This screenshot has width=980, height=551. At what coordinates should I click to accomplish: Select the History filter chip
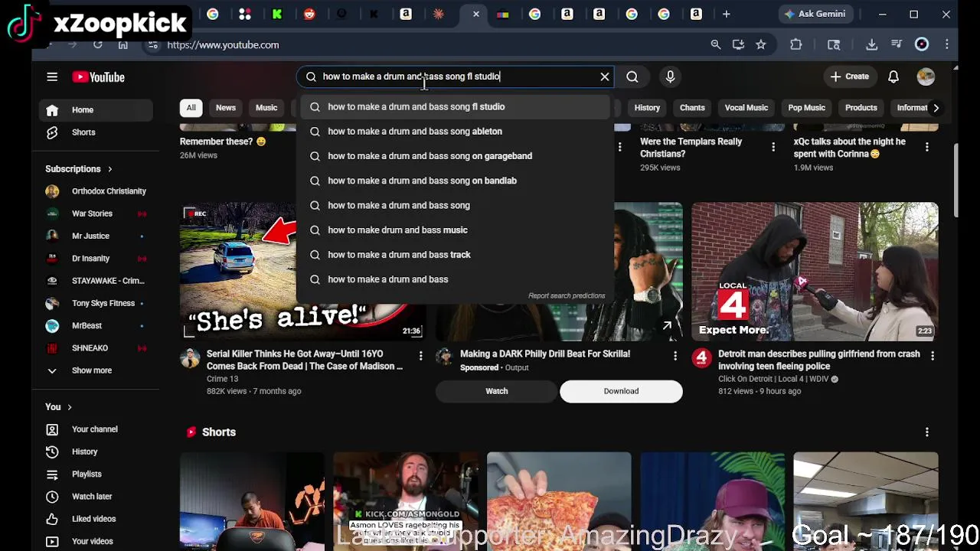647,108
